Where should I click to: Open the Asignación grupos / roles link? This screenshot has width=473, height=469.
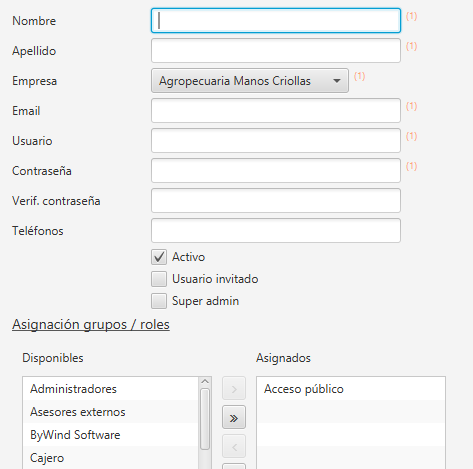pos(91,324)
